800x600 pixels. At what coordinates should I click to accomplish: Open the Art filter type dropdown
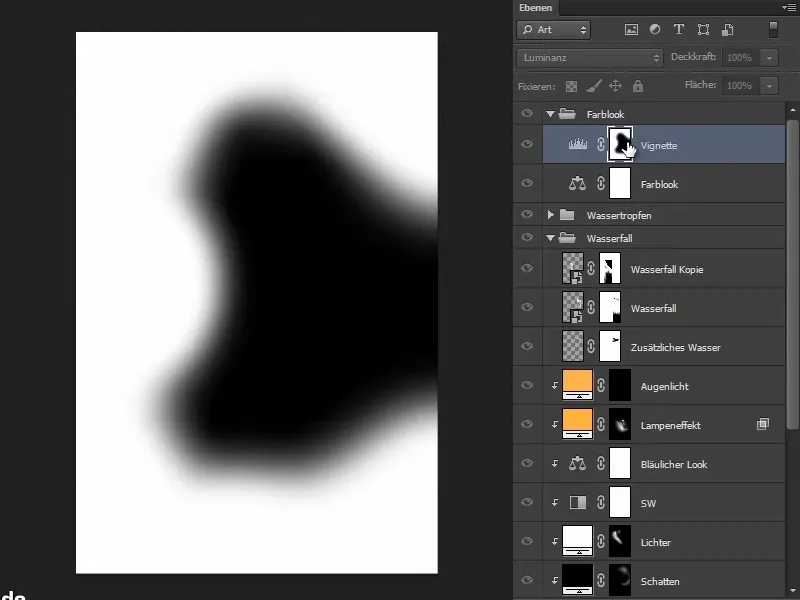pos(554,30)
